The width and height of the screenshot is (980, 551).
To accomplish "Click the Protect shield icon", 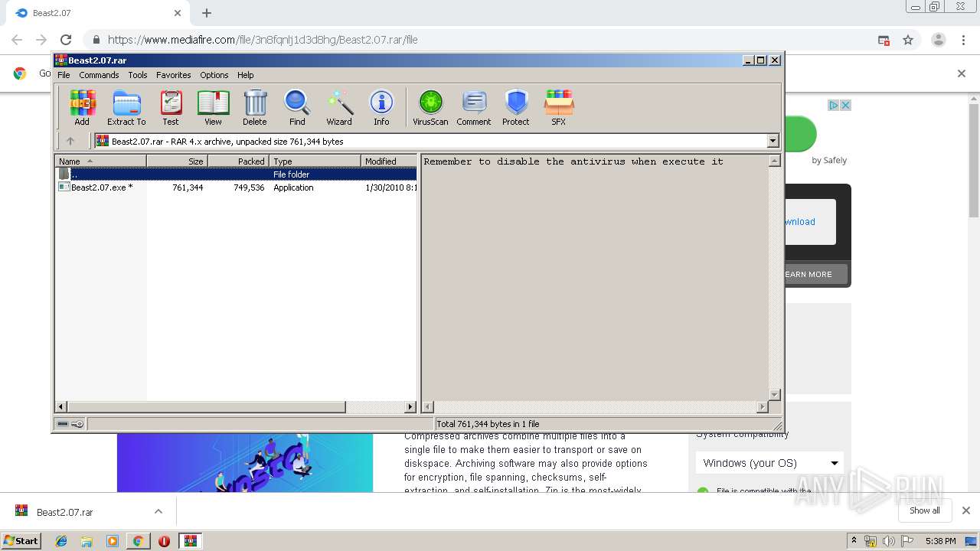I will pyautogui.click(x=516, y=108).
